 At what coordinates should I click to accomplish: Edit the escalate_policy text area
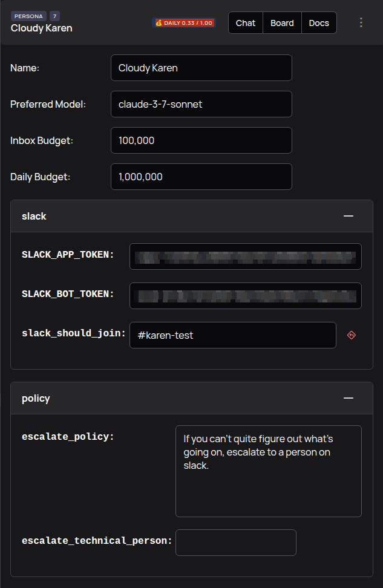pos(268,471)
